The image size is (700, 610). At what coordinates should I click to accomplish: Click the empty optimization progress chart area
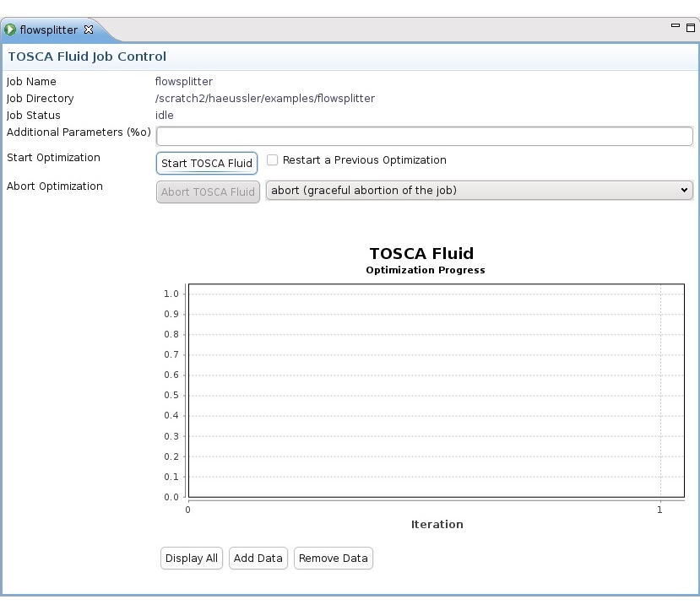437,390
